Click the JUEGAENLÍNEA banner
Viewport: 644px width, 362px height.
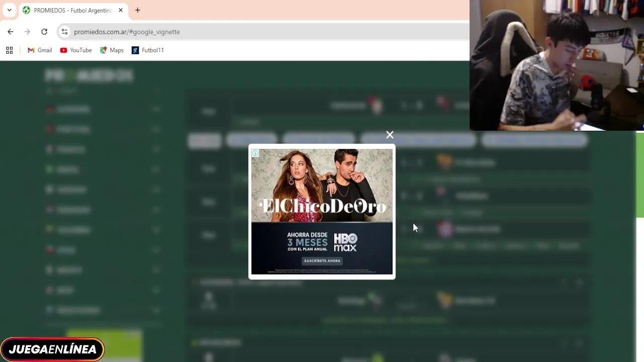tap(52, 349)
